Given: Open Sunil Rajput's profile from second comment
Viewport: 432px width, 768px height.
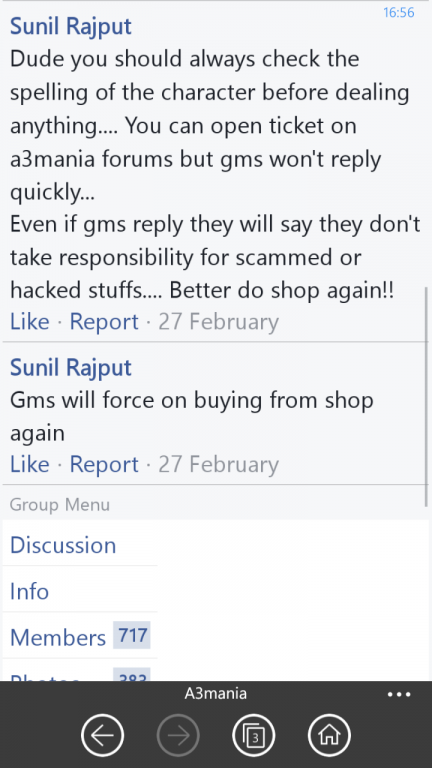Looking at the screenshot, I should 71,367.
